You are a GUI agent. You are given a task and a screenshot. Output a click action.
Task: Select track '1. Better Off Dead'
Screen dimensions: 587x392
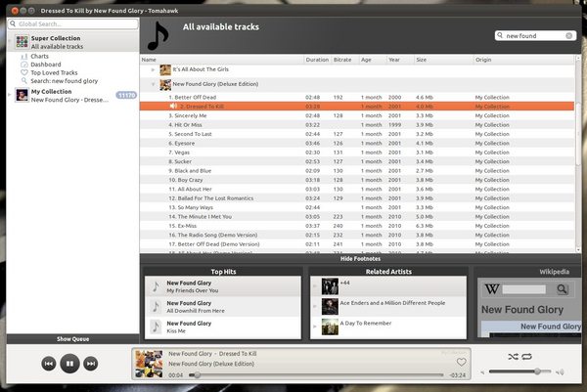coord(357,97)
